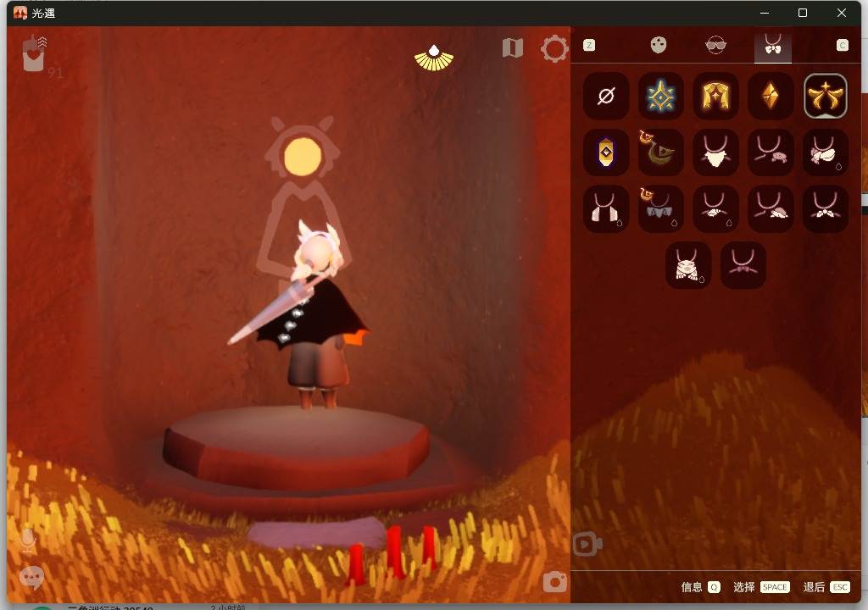Equip the wrapped scarf necklace
Viewport: 868px width, 610px height.
[x=825, y=152]
